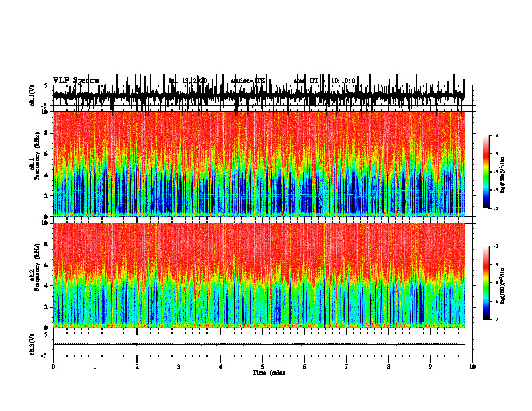The image size is (532, 411).
Task: Click the ch.2 frequency axis 8 kHz tick label
Action: 46,244
